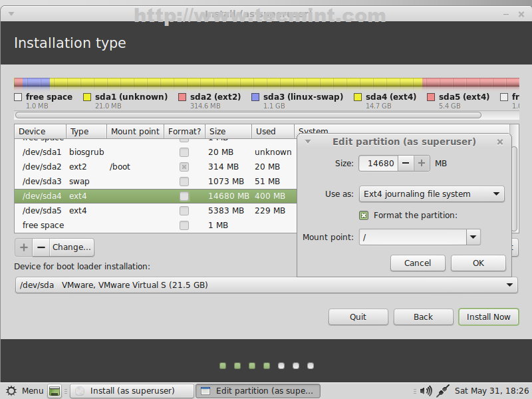Open the volume speaker icon in tray
Viewport: 532px width, 399px height.
426,391
